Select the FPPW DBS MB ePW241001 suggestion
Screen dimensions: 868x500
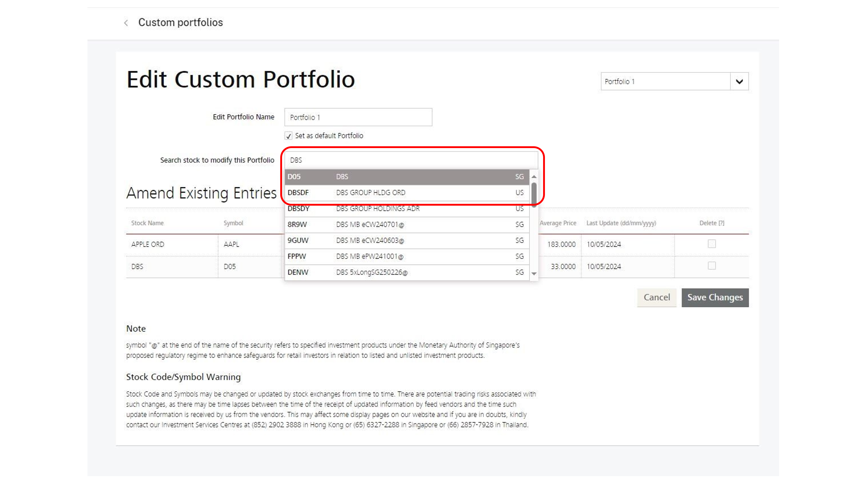pyautogui.click(x=407, y=257)
